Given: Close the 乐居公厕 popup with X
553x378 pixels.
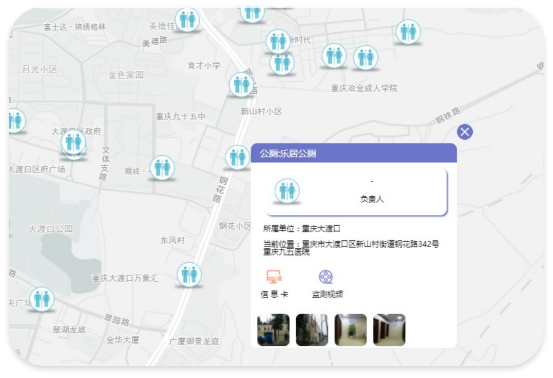Looking at the screenshot, I should point(465,132).
